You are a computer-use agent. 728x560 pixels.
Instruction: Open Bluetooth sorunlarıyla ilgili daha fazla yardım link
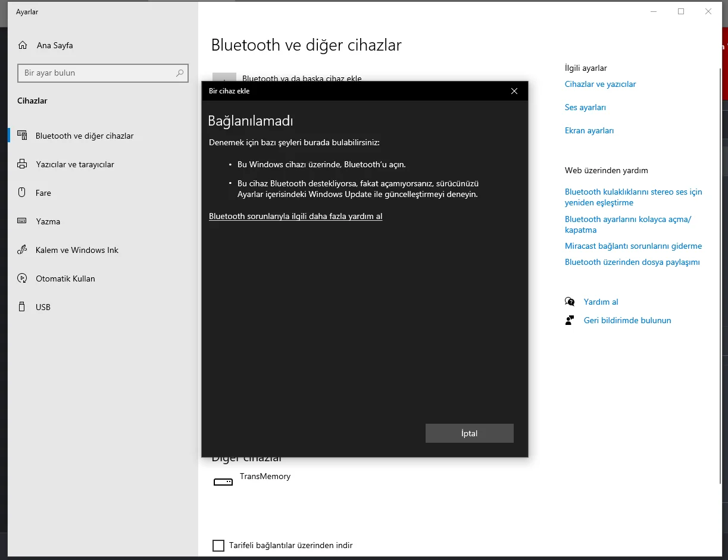point(296,217)
